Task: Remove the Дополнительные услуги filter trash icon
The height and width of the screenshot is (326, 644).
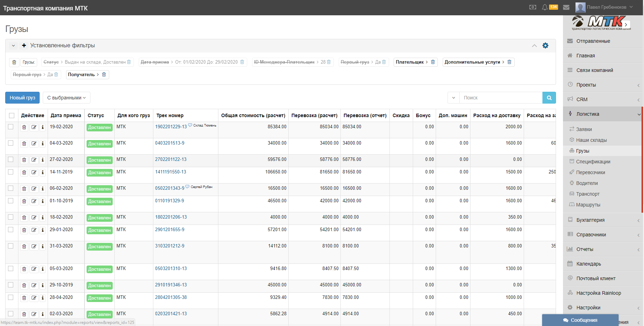Action: 509,62
